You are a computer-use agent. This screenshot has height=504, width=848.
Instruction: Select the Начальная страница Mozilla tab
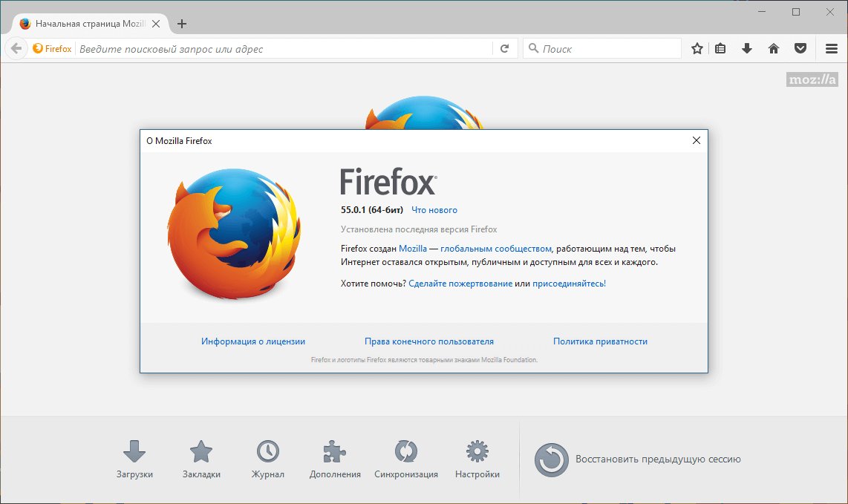[x=90, y=24]
